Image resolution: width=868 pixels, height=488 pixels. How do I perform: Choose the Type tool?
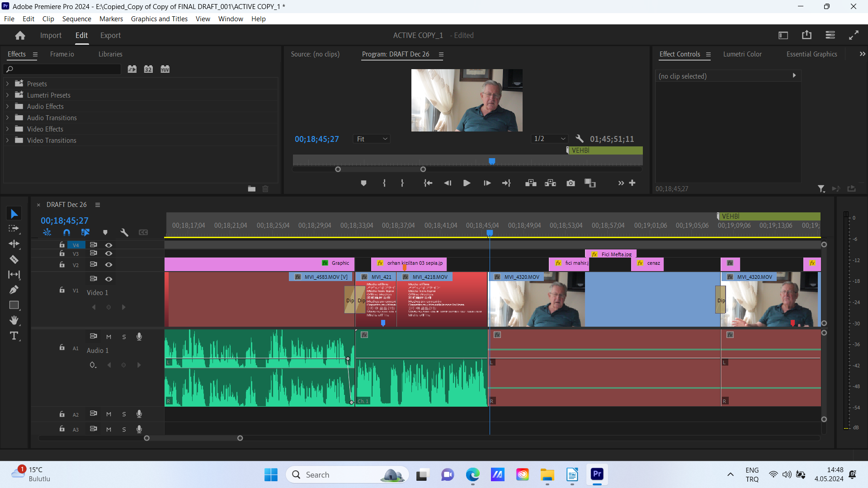click(14, 336)
